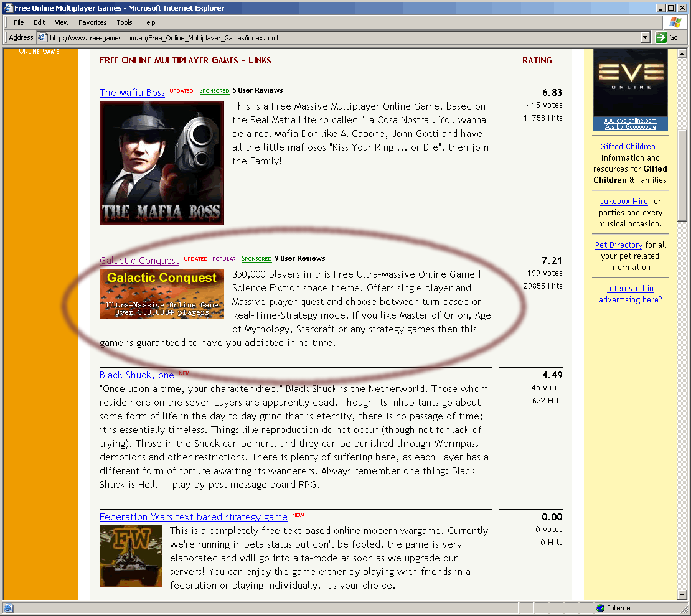Click the Windows logo throbber icon

[675, 22]
